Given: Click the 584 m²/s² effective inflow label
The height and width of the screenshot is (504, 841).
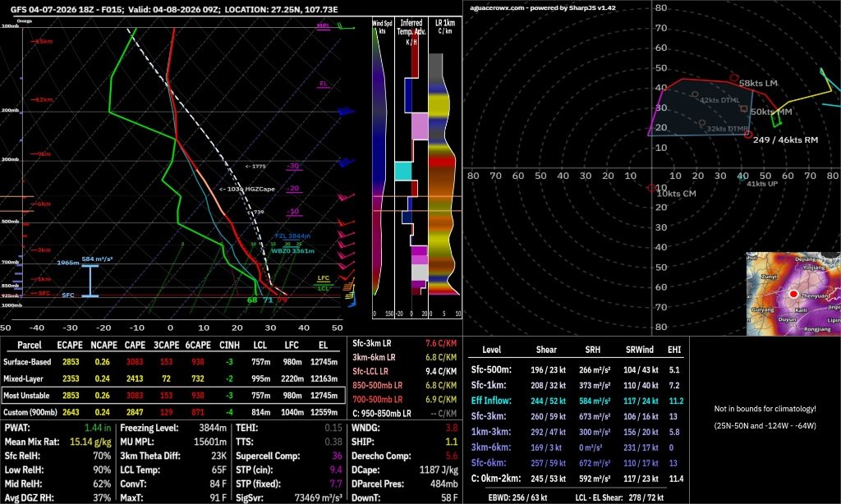Looking at the screenshot, I should (x=97, y=259).
